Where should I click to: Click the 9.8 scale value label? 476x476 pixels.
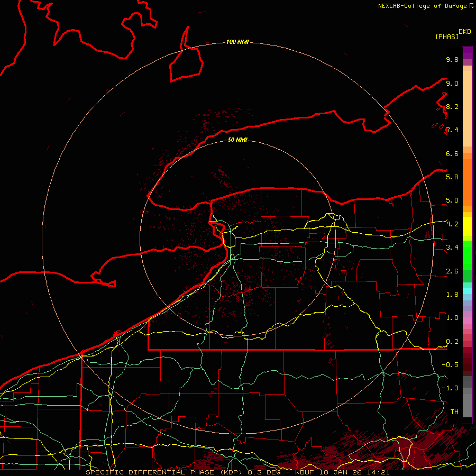pos(452,60)
